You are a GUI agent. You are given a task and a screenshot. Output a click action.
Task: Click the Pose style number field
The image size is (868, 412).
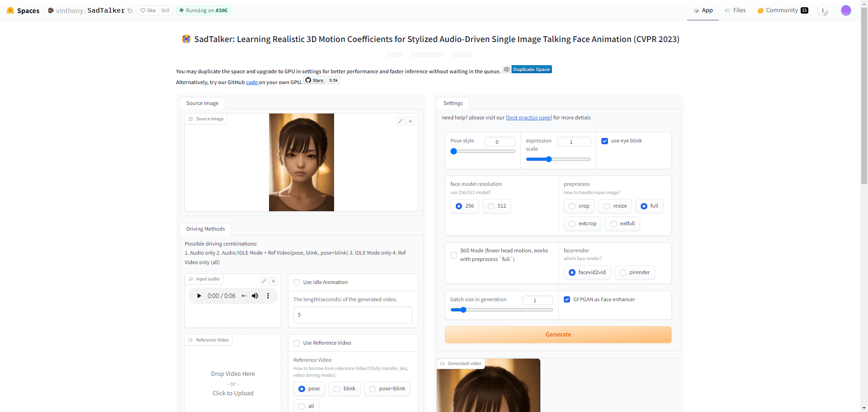coord(500,142)
